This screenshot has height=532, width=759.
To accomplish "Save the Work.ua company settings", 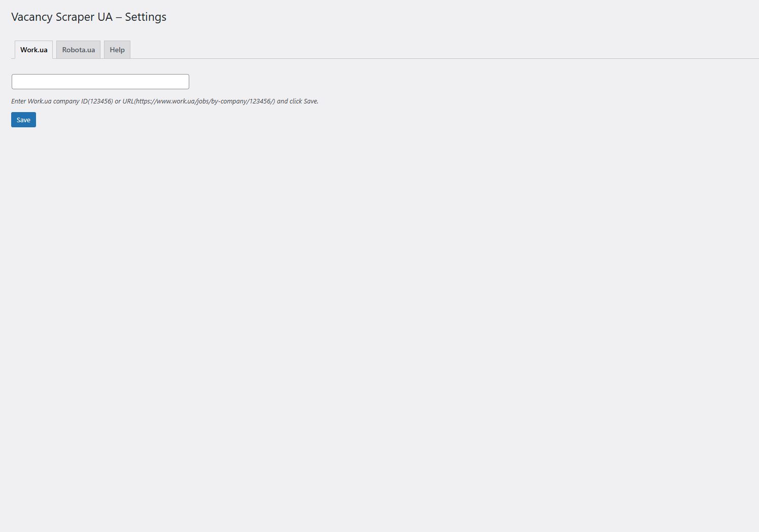I will pos(23,120).
